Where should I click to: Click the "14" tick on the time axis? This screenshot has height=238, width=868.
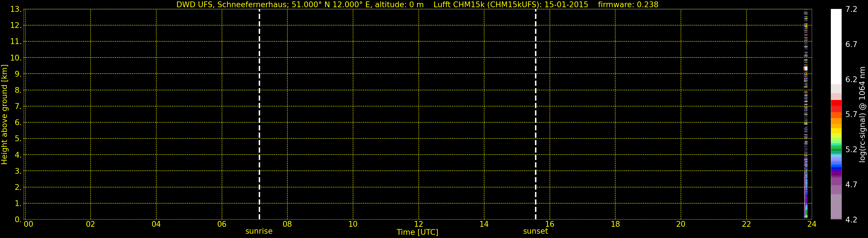point(484,224)
